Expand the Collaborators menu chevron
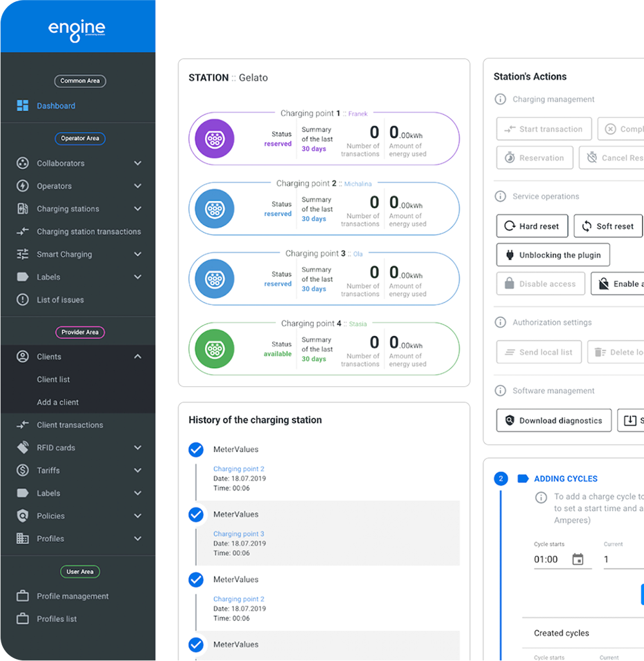Viewport: 644px width, 661px height. pos(137,164)
